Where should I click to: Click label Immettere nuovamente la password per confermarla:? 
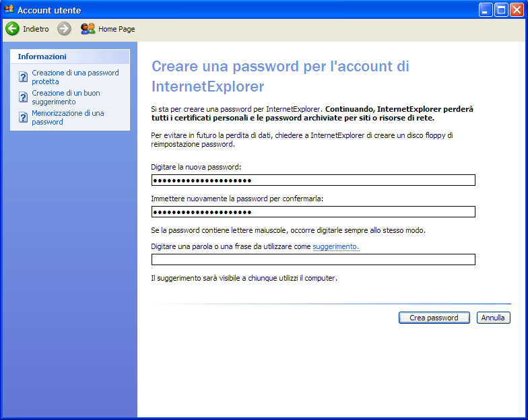[237, 199]
